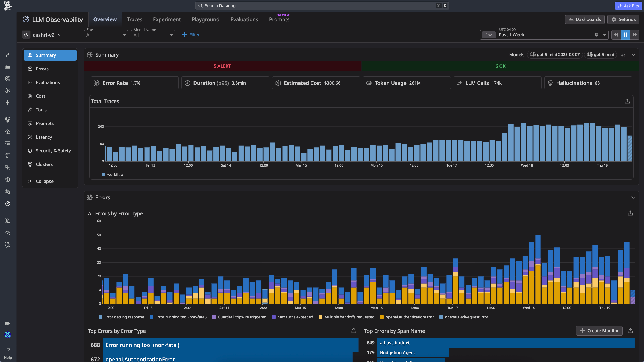
Task: Open the Playground tab
Action: tap(205, 19)
